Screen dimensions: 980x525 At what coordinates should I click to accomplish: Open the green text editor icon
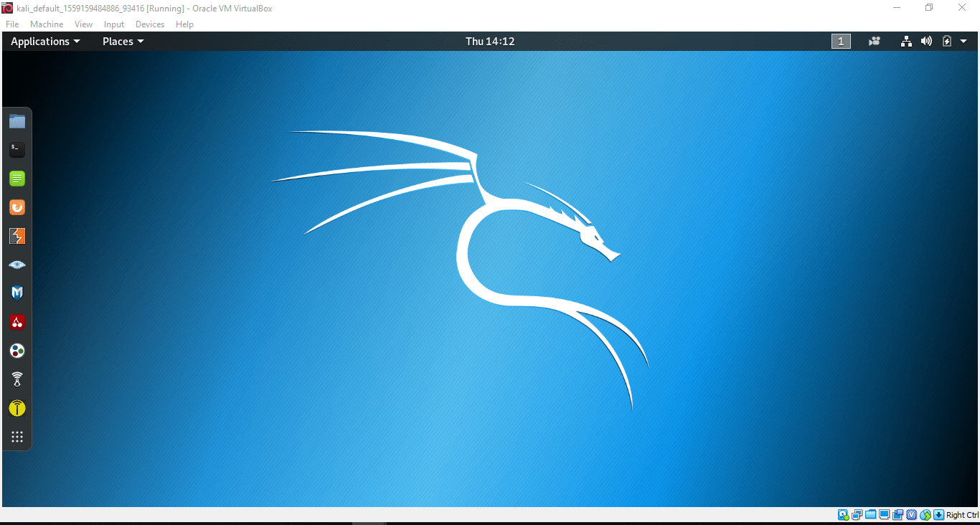point(17,179)
